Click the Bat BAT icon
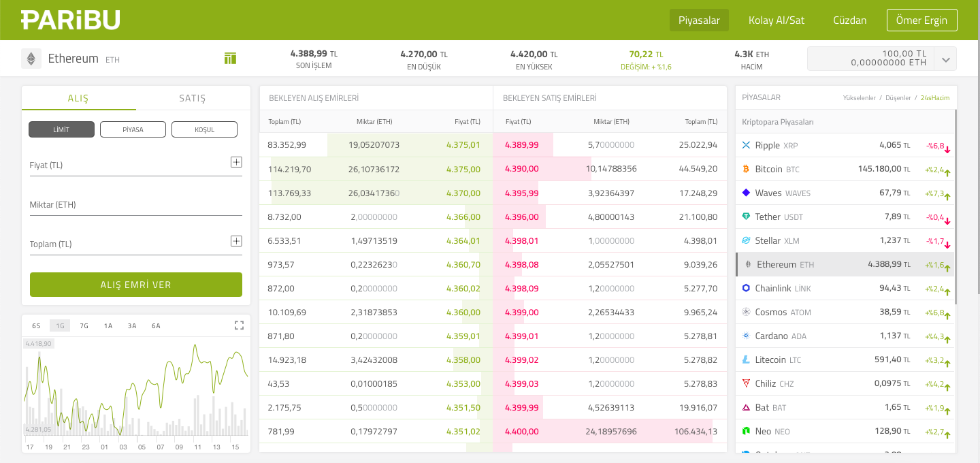Image resolution: width=980 pixels, height=463 pixels. pos(746,407)
